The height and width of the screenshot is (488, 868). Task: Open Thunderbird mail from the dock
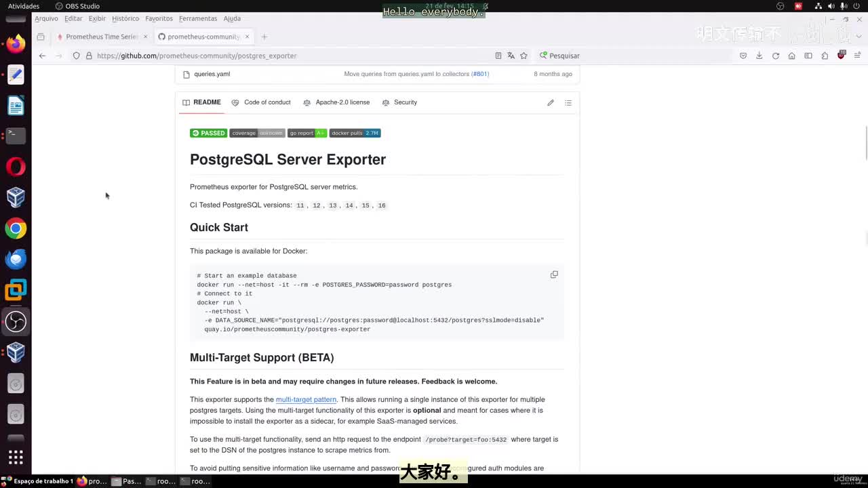click(x=16, y=259)
